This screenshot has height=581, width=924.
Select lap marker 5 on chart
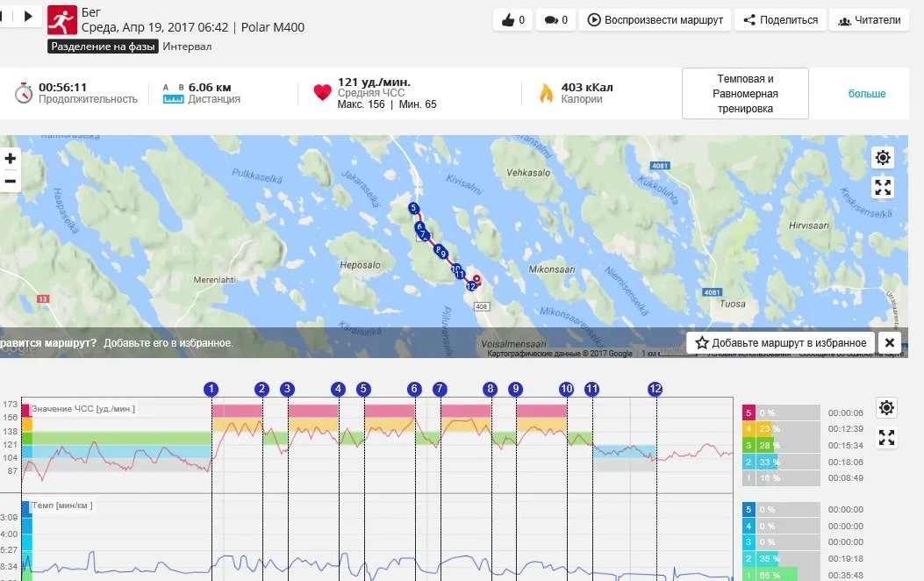coord(363,389)
